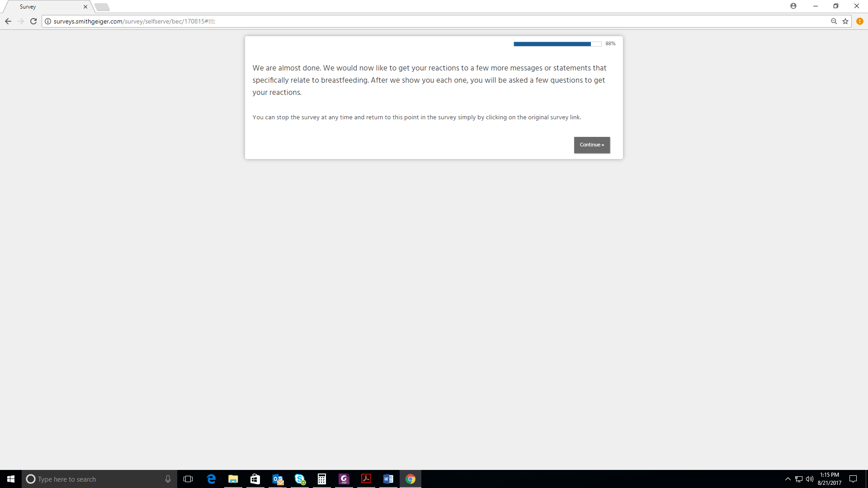The width and height of the screenshot is (868, 488).
Task: Click the survey progress bar
Action: pyautogui.click(x=557, y=44)
